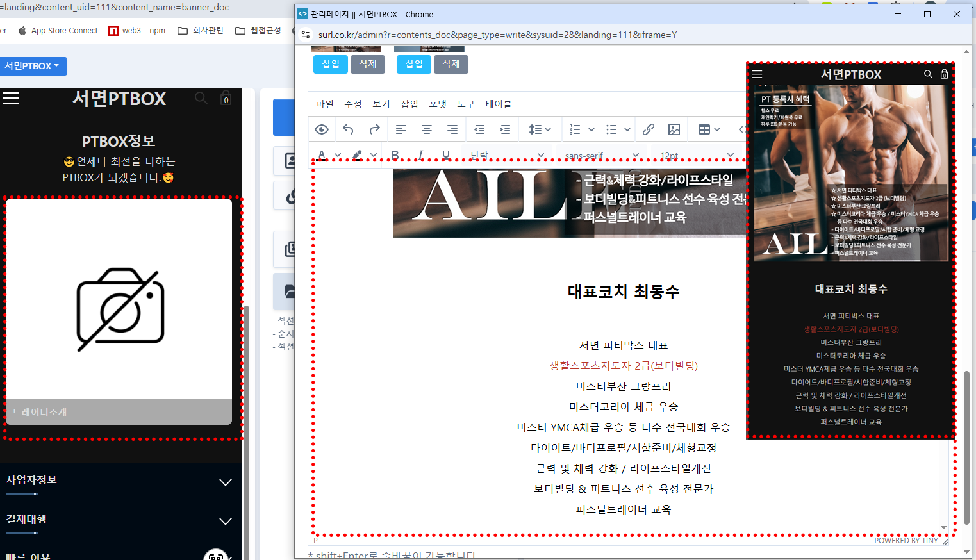The width and height of the screenshot is (976, 560).
Task: Open the 웹접근성 bookmarks folder
Action: tap(258, 30)
